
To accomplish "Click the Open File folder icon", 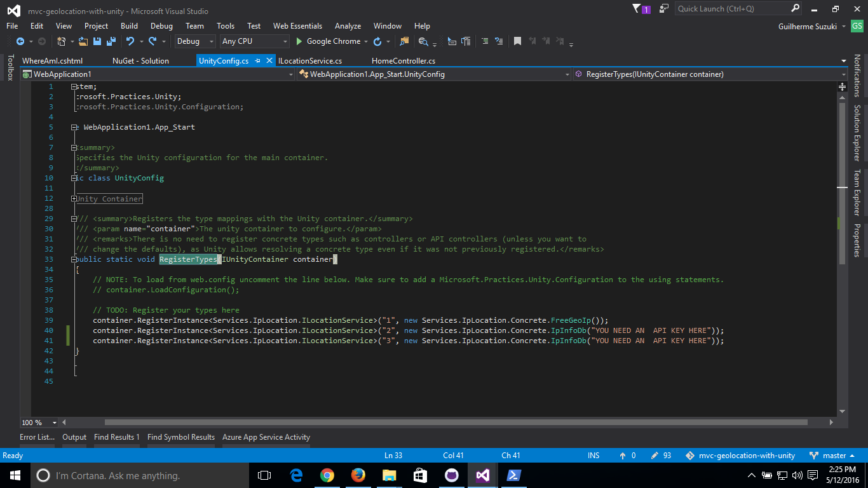I will point(83,41).
